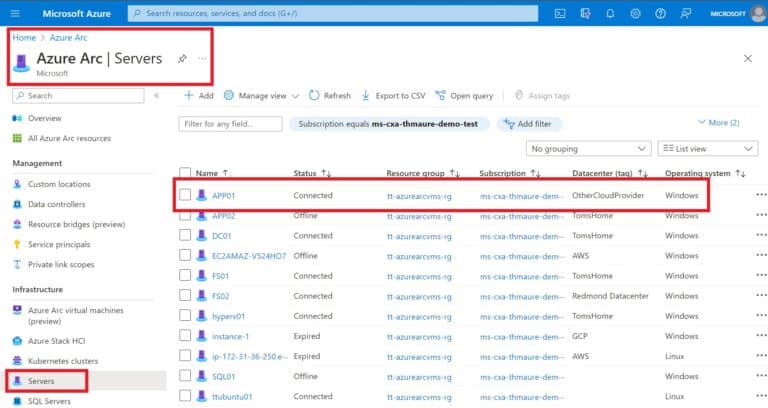
Task: Toggle the select-all checkbox in header
Action: [x=185, y=173]
